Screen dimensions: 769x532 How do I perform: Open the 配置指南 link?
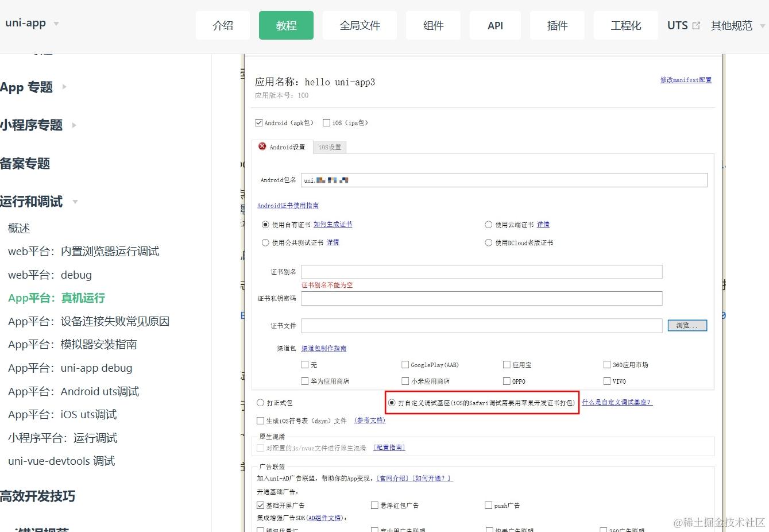pyautogui.click(x=389, y=448)
